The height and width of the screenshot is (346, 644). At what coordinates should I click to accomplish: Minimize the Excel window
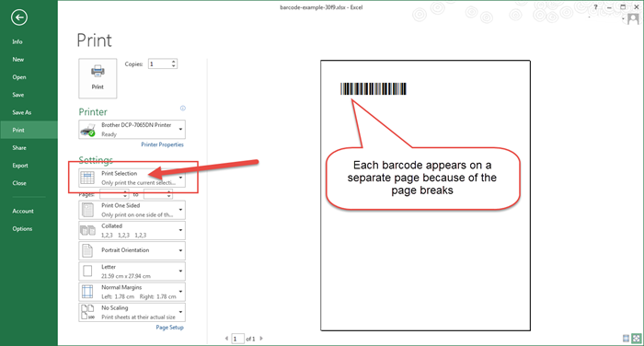click(x=609, y=7)
